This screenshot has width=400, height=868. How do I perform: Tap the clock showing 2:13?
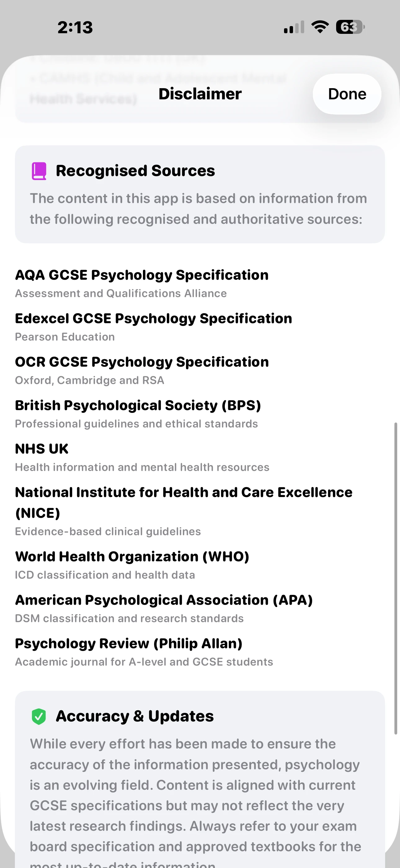(x=75, y=27)
